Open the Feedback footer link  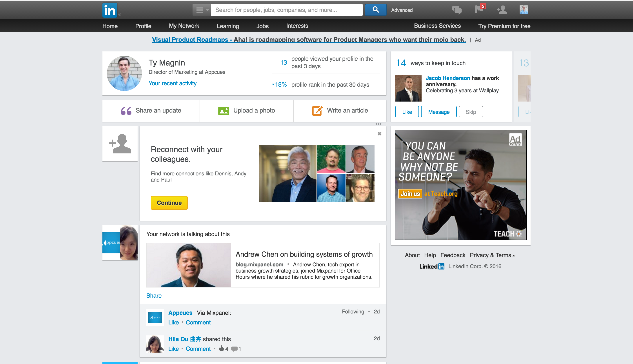(453, 255)
